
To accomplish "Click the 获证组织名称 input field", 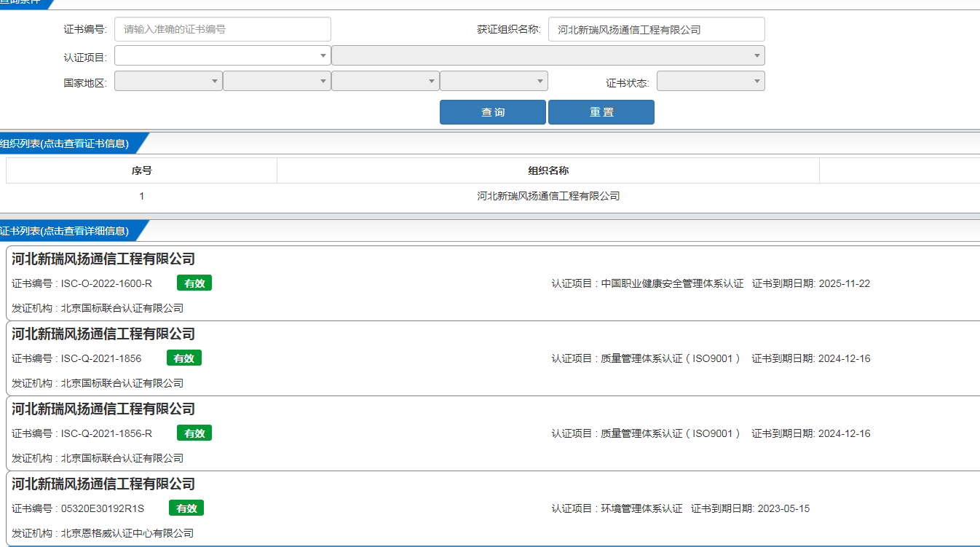I will [657, 30].
